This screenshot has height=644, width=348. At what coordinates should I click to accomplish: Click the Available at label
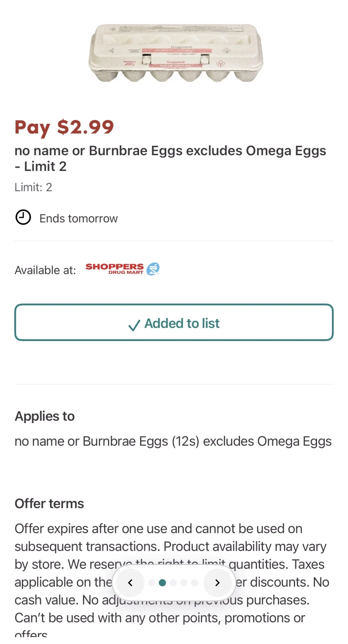[x=45, y=270]
